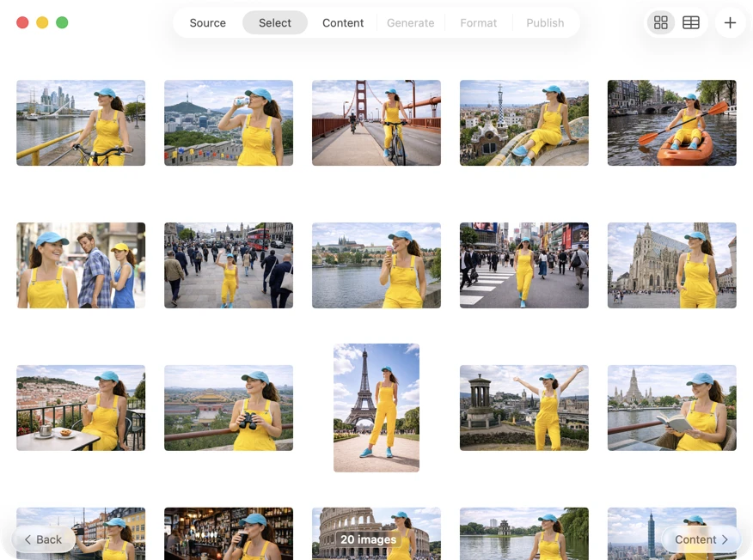Viewport: 753px width, 560px height.
Task: Switch to grid view layout
Action: click(660, 22)
